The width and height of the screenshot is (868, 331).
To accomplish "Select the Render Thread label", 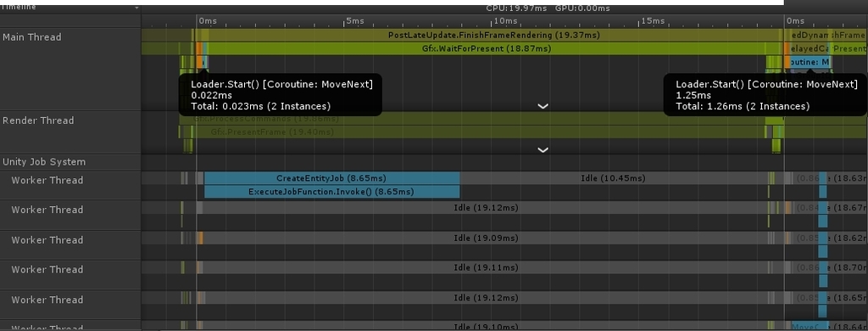I will tap(38, 121).
